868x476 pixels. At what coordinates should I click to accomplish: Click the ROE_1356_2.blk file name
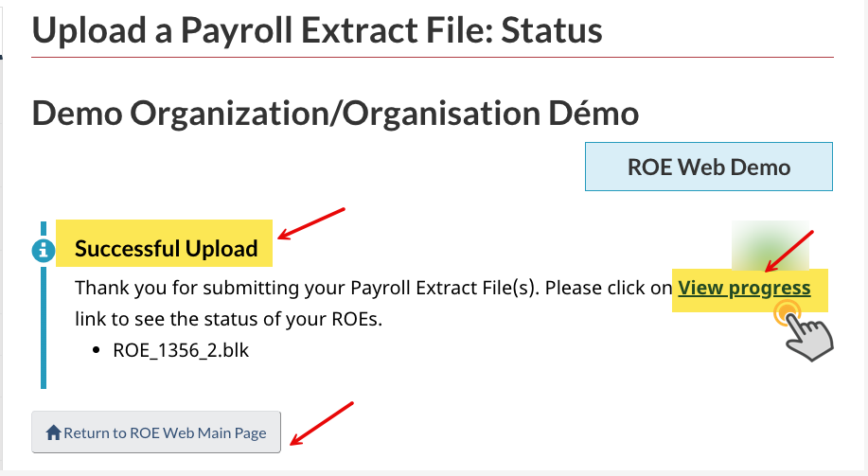click(181, 350)
